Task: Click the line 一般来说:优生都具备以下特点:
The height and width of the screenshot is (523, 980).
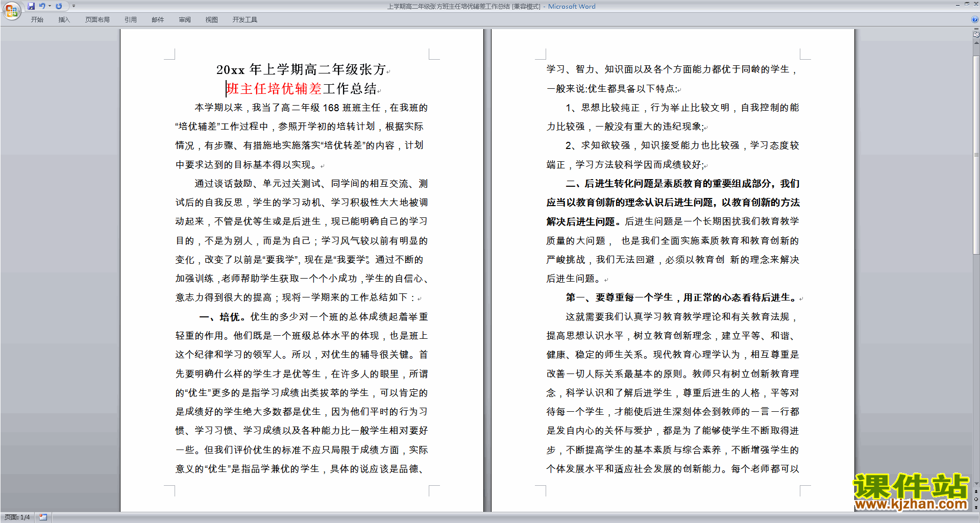Action: tap(611, 89)
